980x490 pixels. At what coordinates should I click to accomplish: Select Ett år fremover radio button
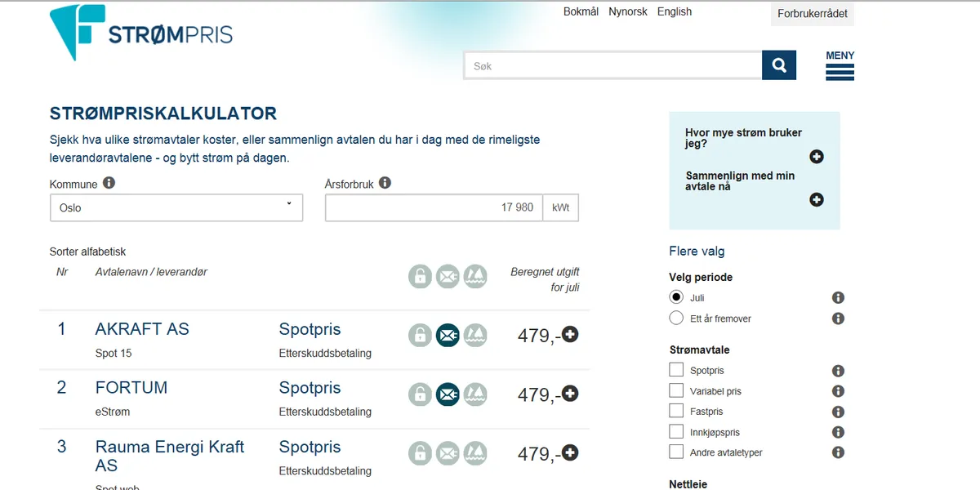(676, 318)
